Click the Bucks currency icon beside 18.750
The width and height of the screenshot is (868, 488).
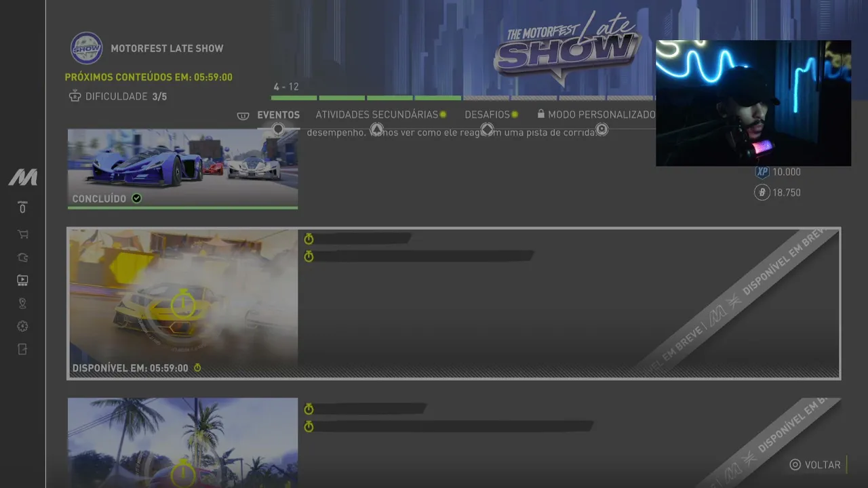click(762, 192)
